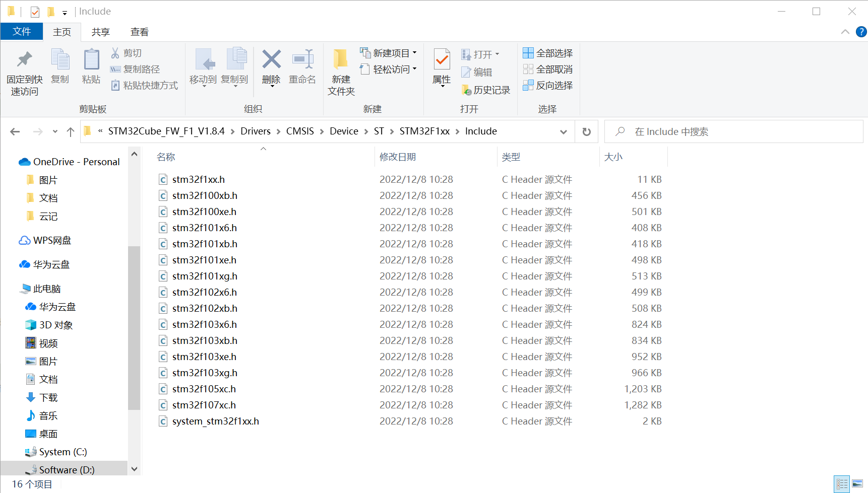868x493 pixels.
Task: Switch to the View (查看) tab
Action: [140, 32]
